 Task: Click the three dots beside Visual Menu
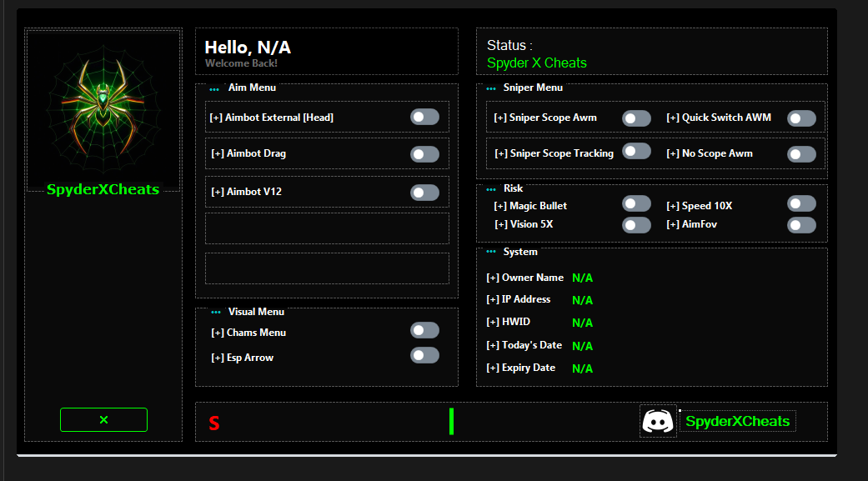pyautogui.click(x=216, y=313)
